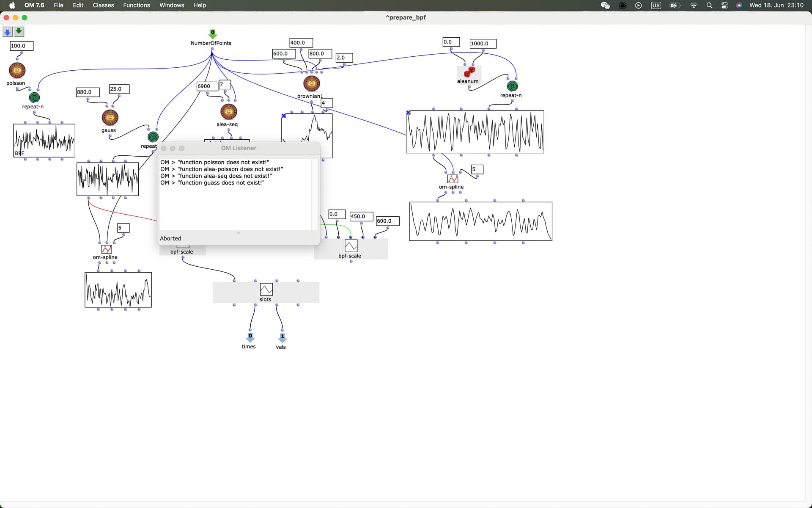This screenshot has height=508, width=812.
Task: Select the green repeat-n icon under aleanum
Action: pos(512,86)
